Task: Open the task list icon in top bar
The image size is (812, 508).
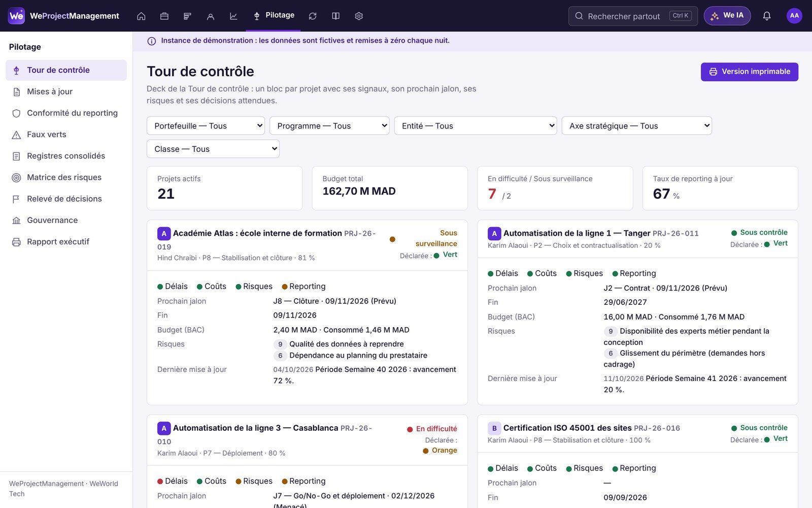Action: click(187, 16)
